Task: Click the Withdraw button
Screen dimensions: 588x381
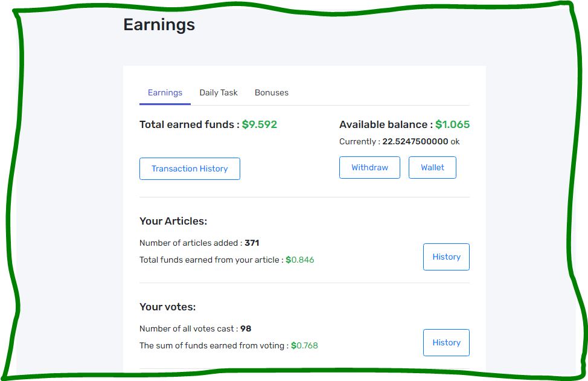Action: (369, 168)
